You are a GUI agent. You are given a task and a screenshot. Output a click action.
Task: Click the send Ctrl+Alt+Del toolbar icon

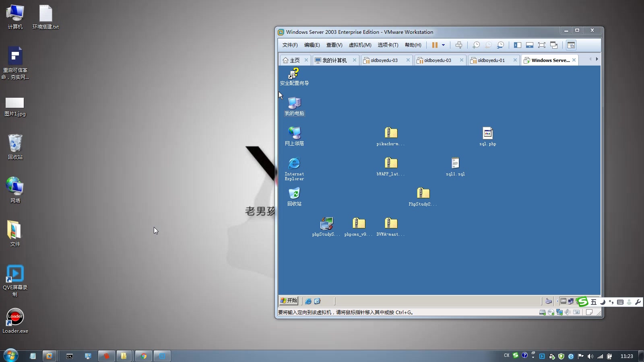(459, 45)
